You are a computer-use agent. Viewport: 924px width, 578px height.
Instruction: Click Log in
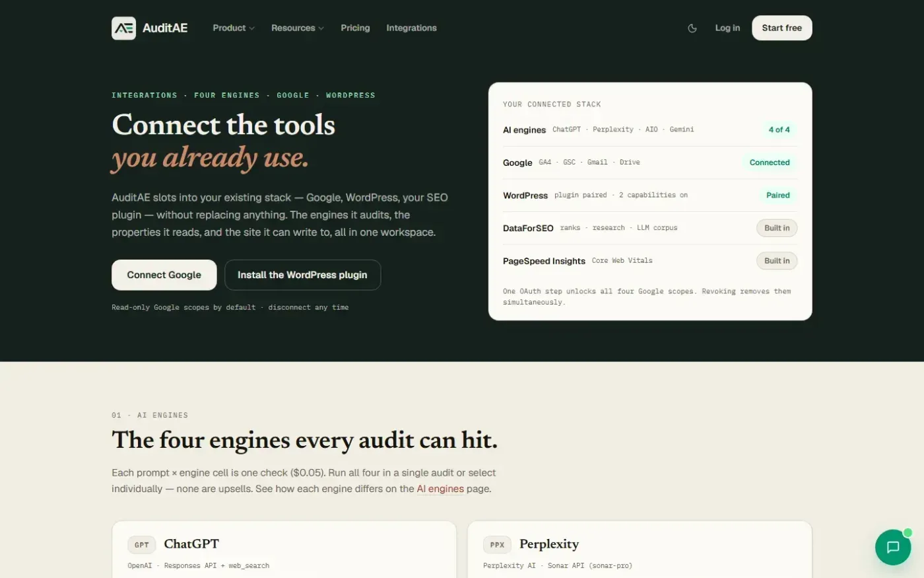pos(727,28)
